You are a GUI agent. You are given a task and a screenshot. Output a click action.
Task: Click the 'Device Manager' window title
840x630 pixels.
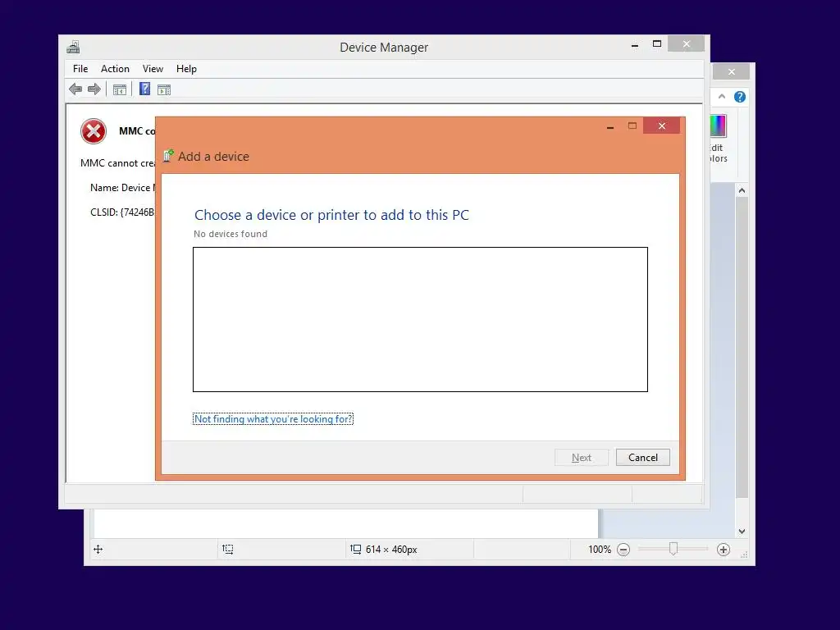(384, 47)
